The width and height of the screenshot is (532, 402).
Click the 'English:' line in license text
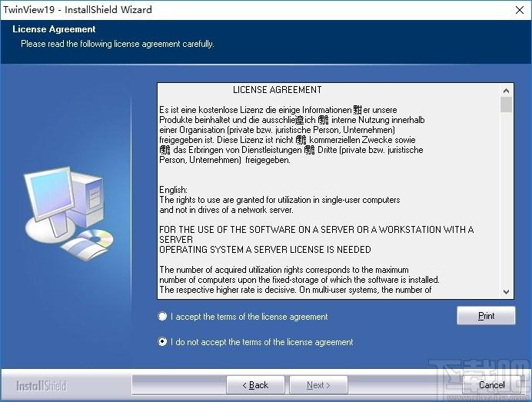tap(174, 190)
